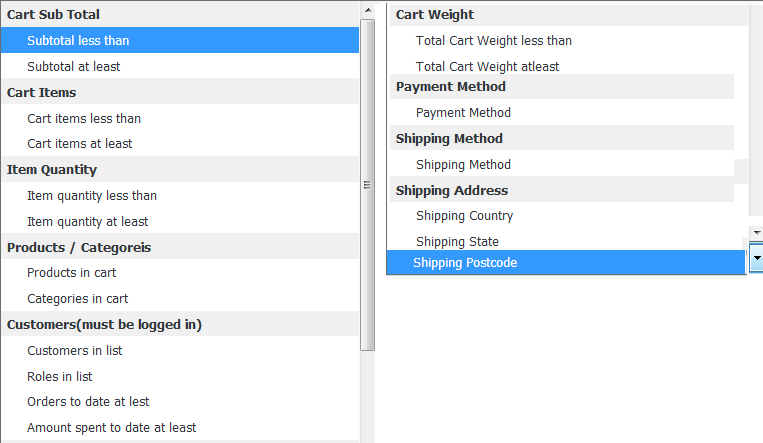Choose 'Amount spent to date at least'

180,427
